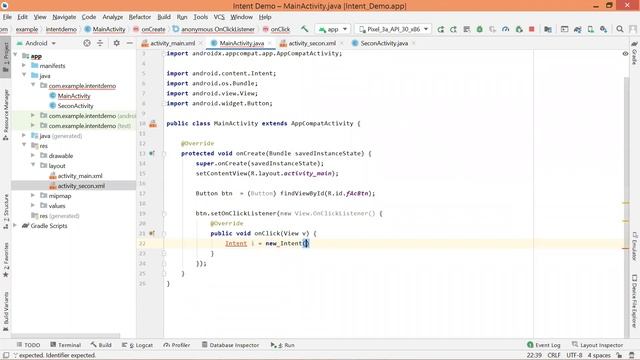
Task: Toggle the Gradle side panel
Action: click(634, 52)
